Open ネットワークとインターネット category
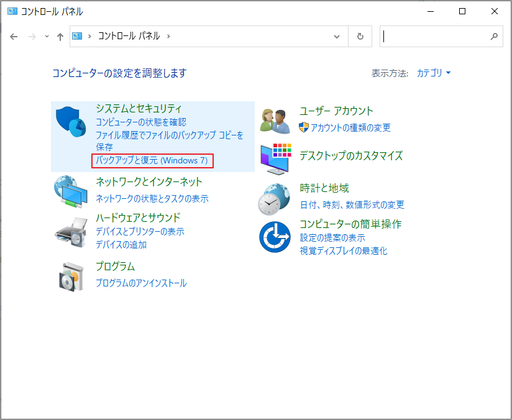512x420 pixels. coord(149,181)
